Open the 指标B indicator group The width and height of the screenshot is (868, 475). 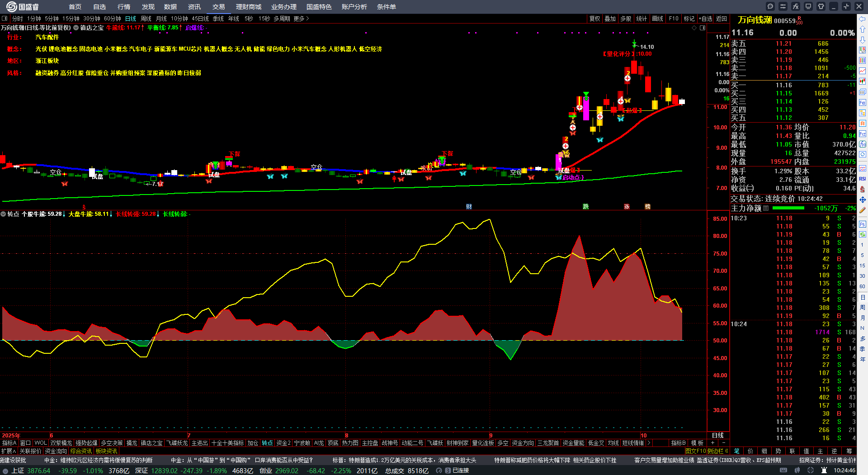point(678,443)
